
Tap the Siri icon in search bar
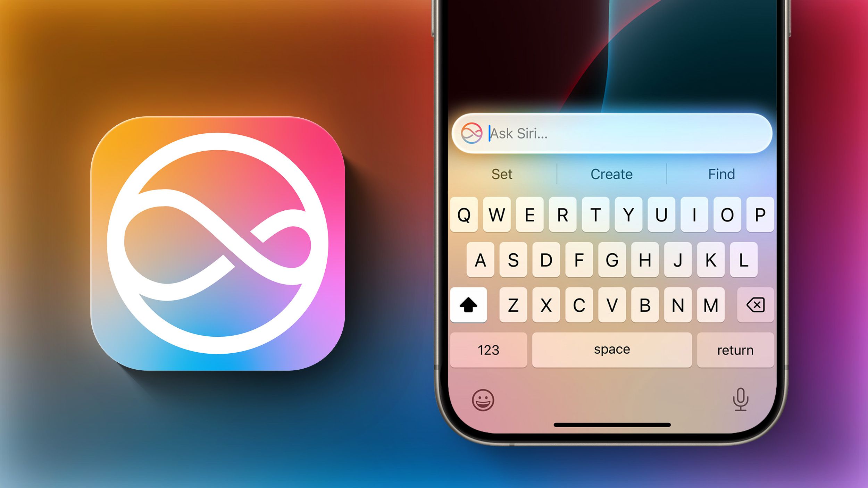(472, 133)
